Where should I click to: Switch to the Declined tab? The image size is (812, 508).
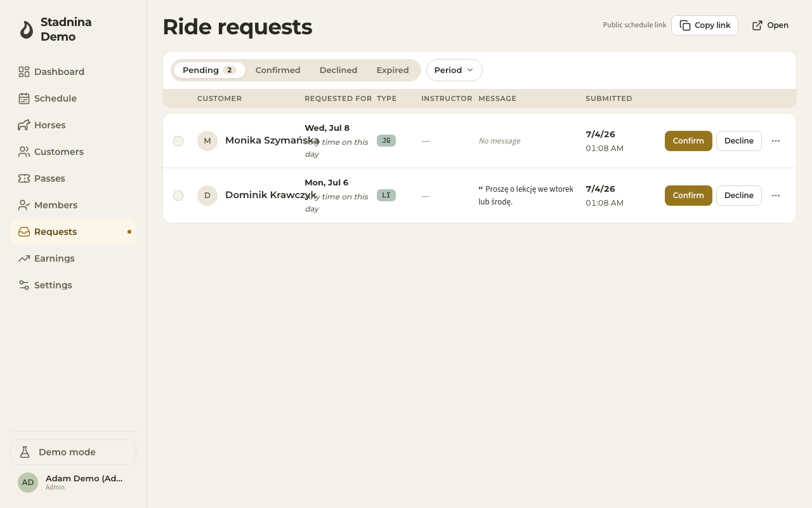tap(338, 70)
